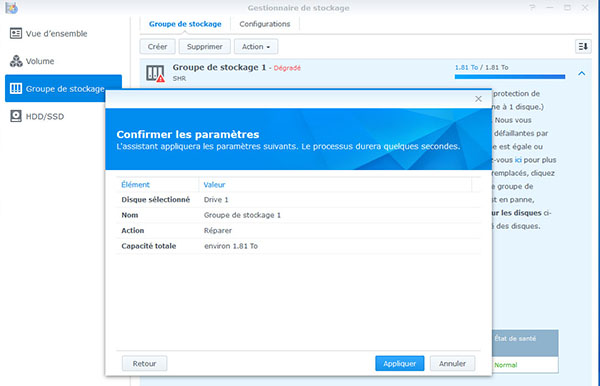Click the sort order icon in toolbar
This screenshot has width=600, height=386.
click(583, 47)
